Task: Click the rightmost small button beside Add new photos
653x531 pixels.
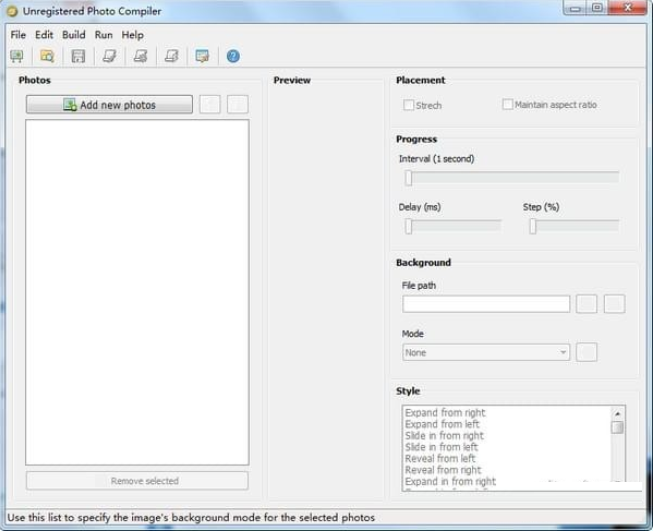Action: (238, 104)
